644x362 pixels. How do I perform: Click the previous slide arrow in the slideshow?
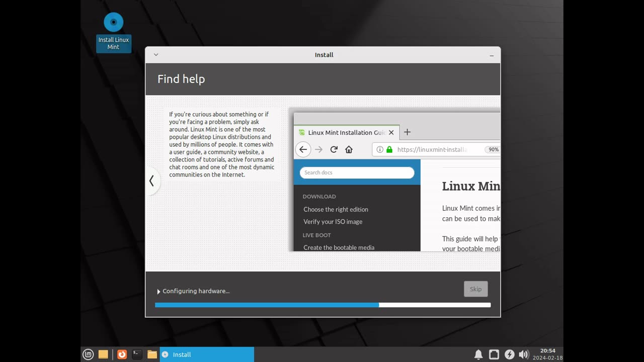[x=151, y=181]
